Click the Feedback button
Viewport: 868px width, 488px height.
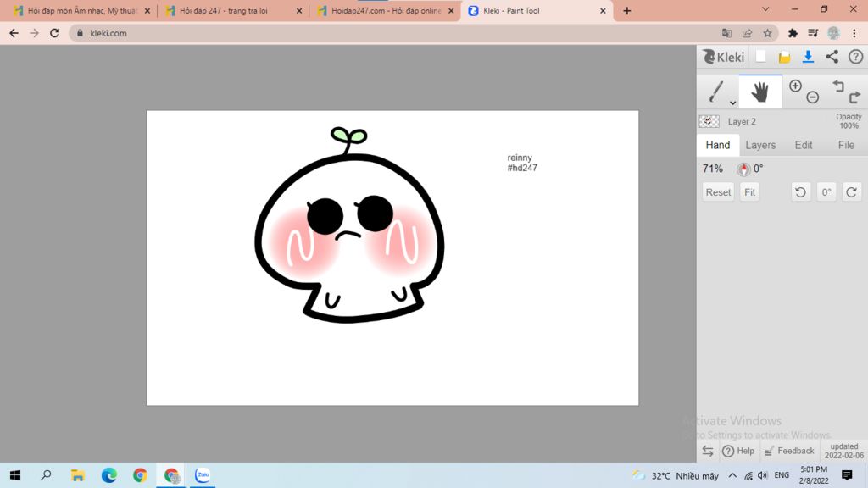point(789,451)
